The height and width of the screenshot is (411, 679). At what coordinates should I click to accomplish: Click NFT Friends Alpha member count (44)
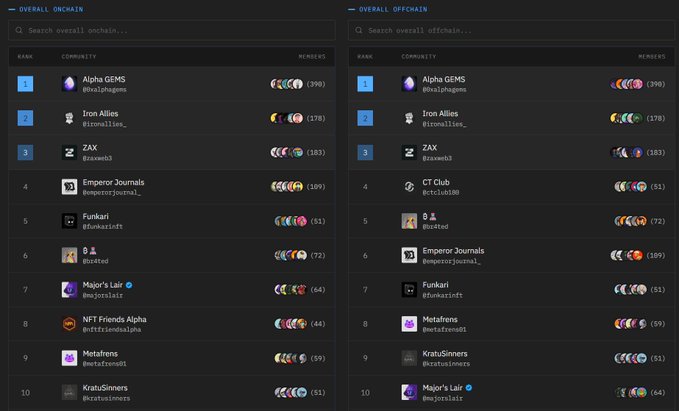click(x=318, y=324)
